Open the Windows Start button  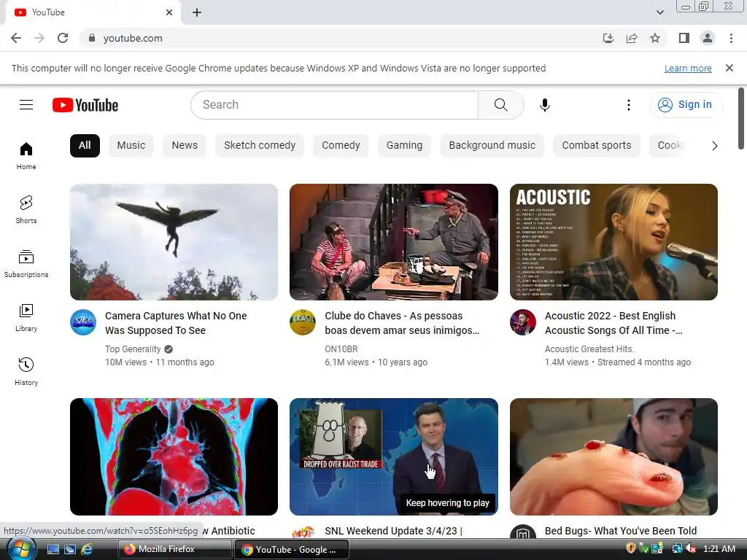[21, 549]
